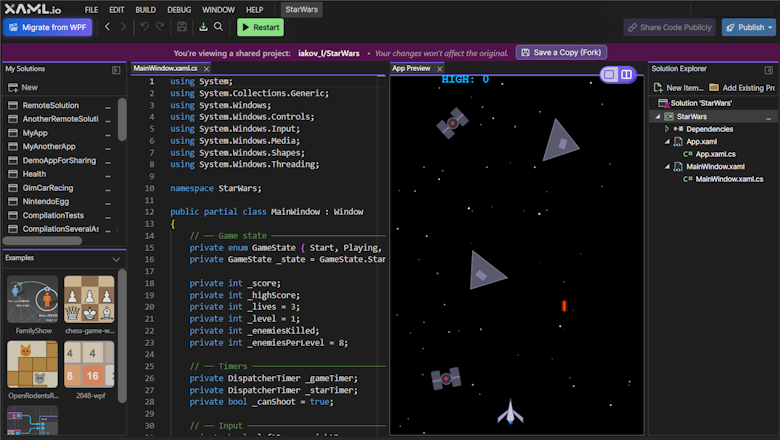Image resolution: width=780 pixels, height=440 pixels.
Task: Close the MainWindow.xaml.cs editor tab
Action: point(206,69)
